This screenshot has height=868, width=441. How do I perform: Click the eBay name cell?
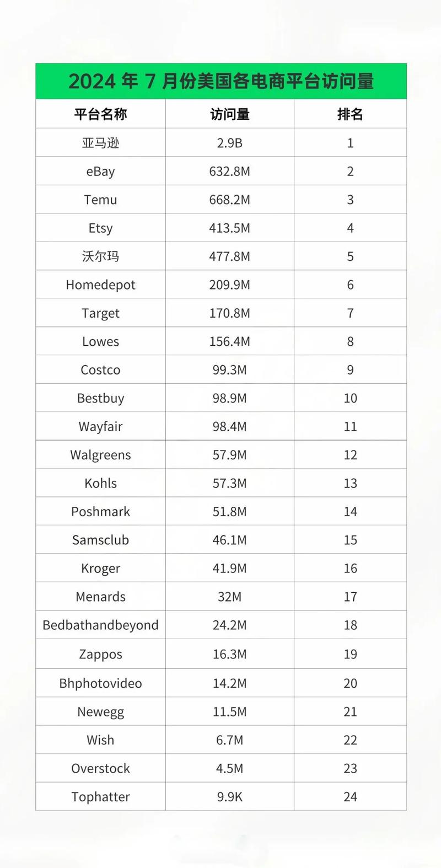(x=100, y=172)
